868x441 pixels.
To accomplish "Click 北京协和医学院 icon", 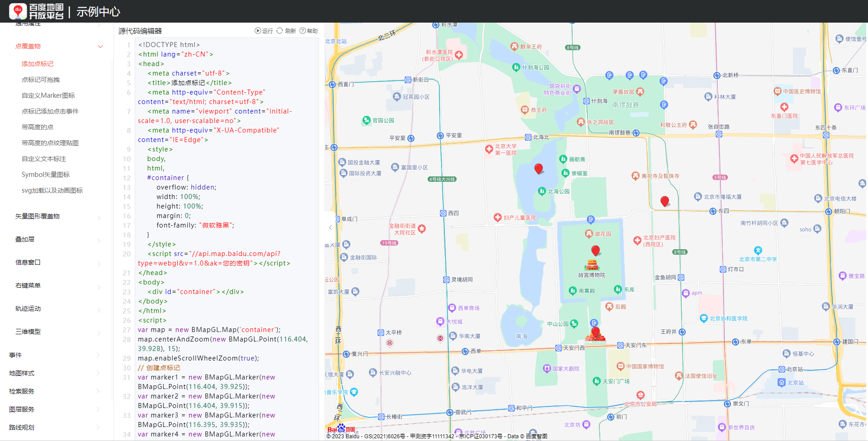I will tap(703, 318).
